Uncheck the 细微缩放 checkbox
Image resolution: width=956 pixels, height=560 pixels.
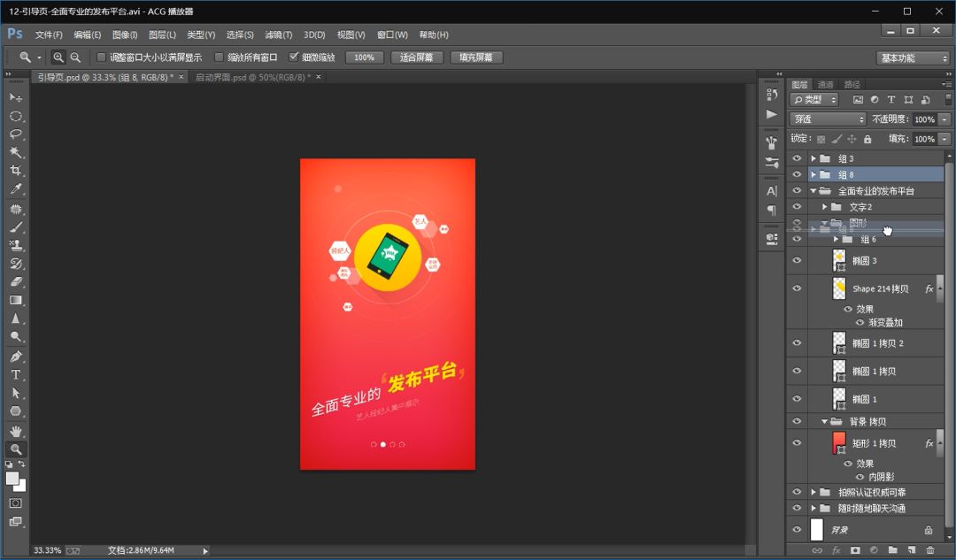pyautogui.click(x=294, y=58)
